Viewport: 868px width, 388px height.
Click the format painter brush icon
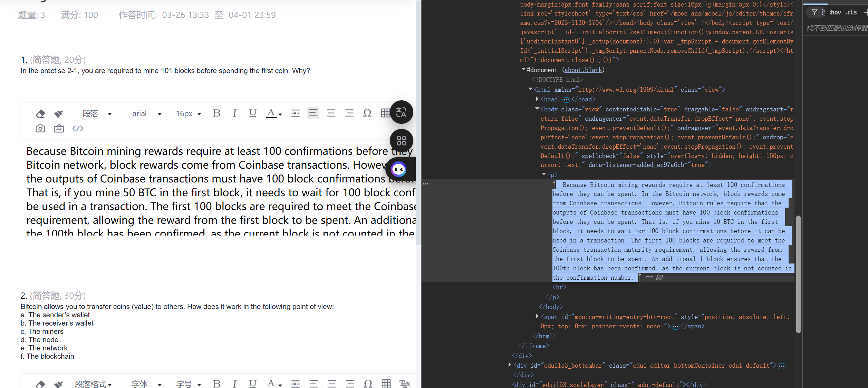pos(59,114)
